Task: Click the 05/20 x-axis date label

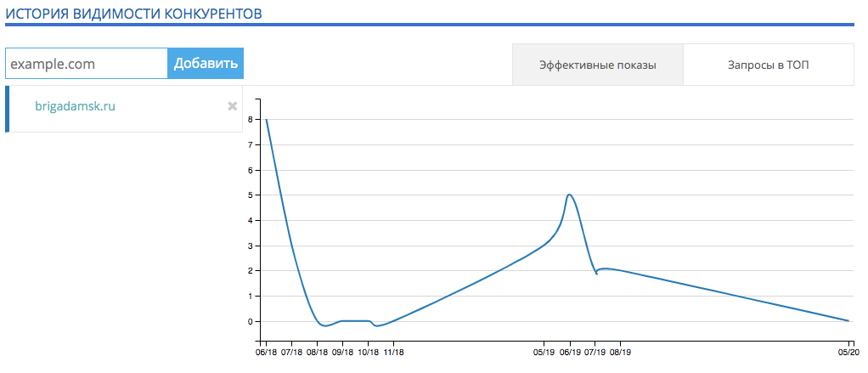Action: click(x=848, y=350)
